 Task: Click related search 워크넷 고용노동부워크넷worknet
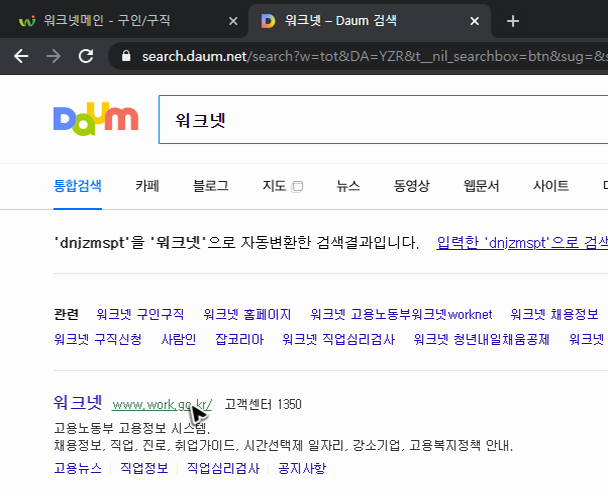click(401, 314)
